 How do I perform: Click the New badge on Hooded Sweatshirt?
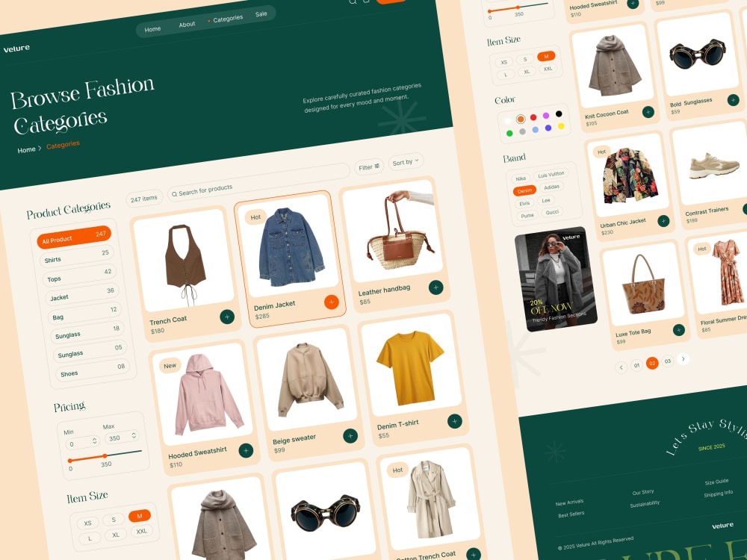click(x=170, y=366)
